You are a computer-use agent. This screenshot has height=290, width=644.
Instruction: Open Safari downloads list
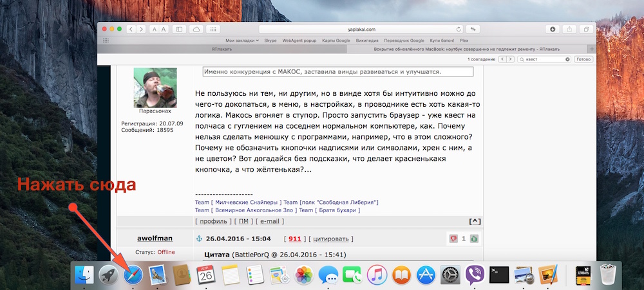tap(553, 29)
